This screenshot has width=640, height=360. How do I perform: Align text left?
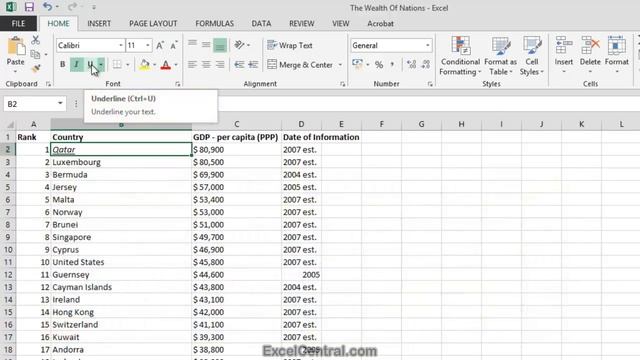tap(192, 64)
